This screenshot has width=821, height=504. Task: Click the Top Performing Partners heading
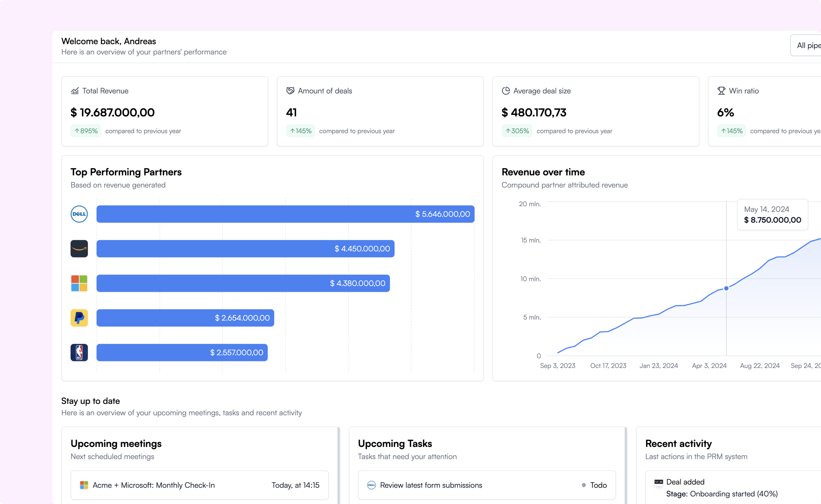pyautogui.click(x=126, y=172)
